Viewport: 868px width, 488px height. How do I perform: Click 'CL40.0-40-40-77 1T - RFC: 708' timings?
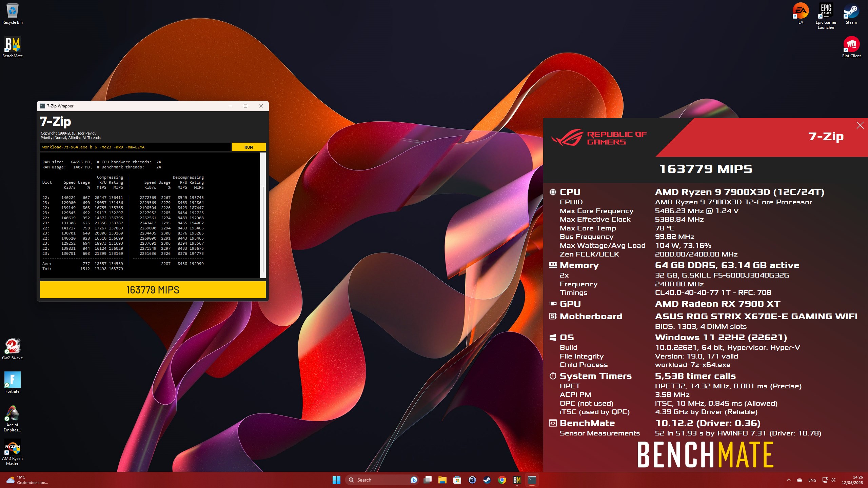click(x=713, y=292)
